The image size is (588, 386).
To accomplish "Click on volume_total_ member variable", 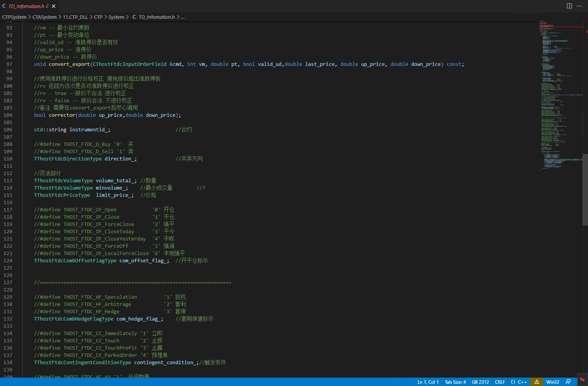I will (x=115, y=180).
